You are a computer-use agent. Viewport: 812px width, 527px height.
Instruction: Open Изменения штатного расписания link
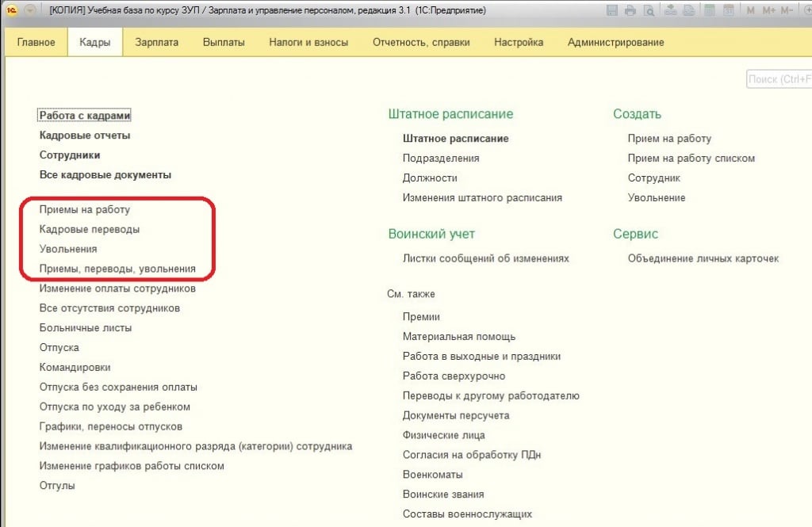[483, 198]
